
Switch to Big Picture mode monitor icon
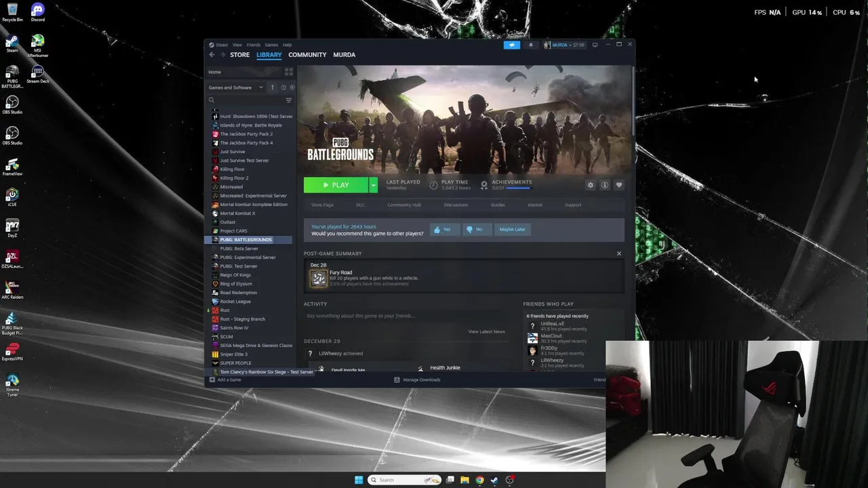595,45
